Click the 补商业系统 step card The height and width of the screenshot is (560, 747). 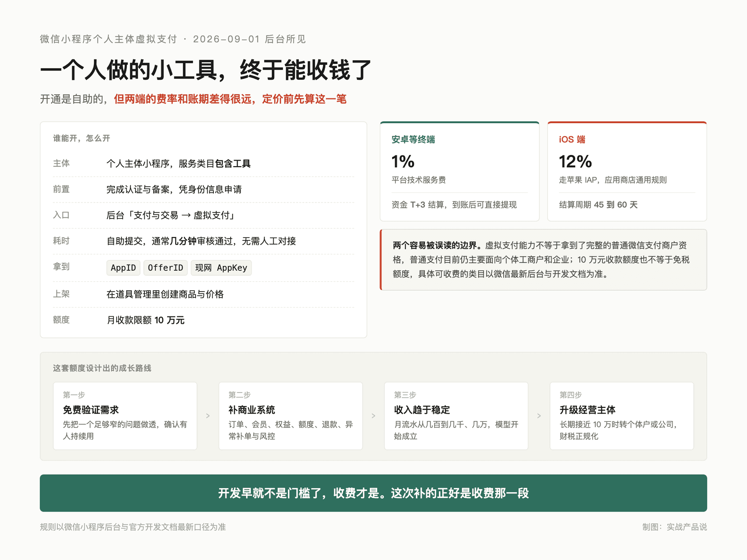(290, 416)
